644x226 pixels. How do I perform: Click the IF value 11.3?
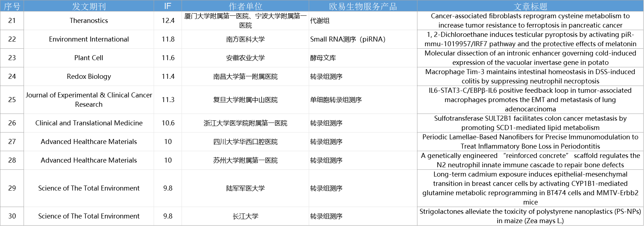pyautogui.click(x=168, y=100)
